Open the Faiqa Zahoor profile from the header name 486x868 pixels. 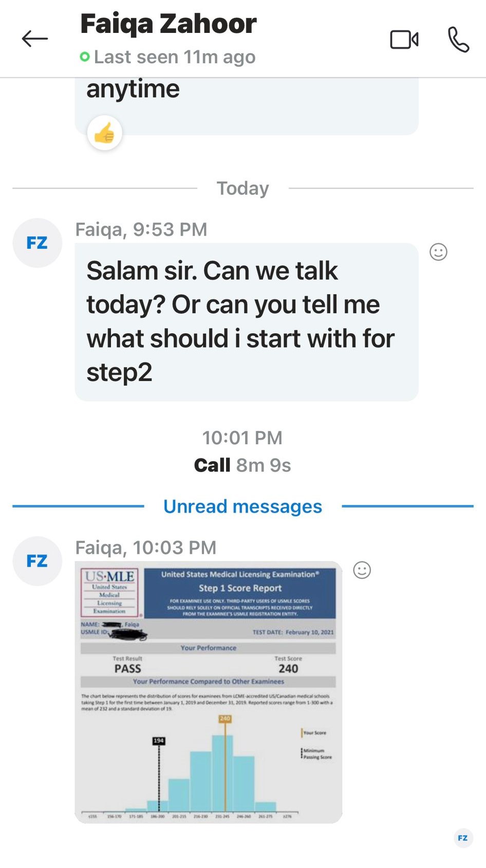coord(168,24)
